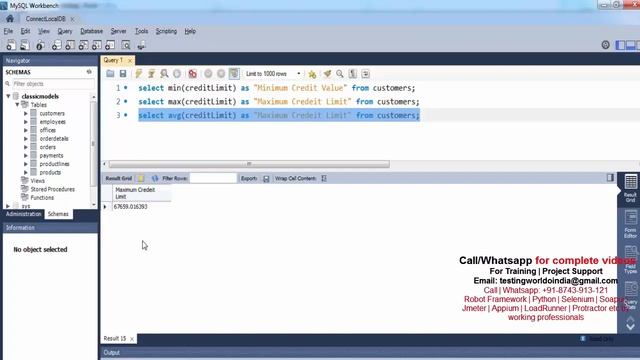
Task: Commit the transaction icon
Action: [x=208, y=74]
